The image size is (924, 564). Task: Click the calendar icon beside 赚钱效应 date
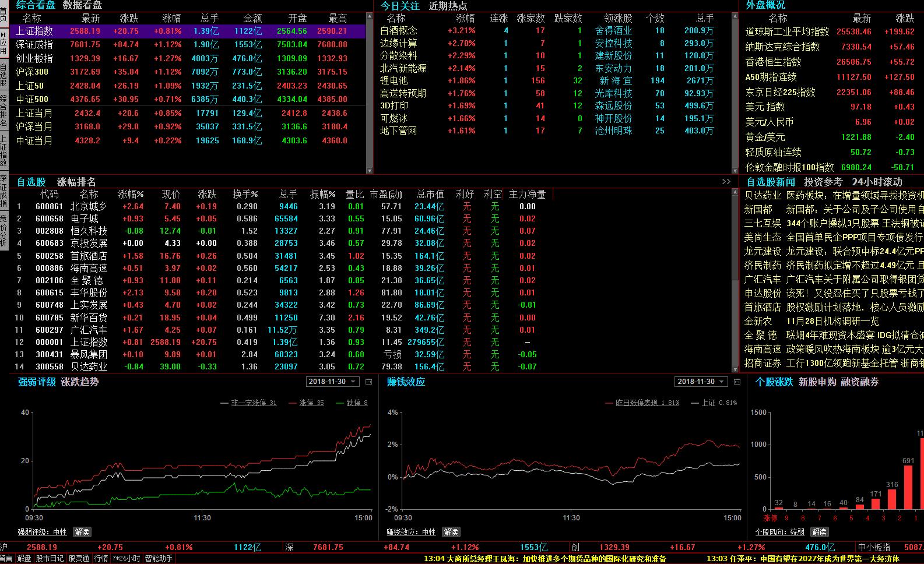coord(737,382)
